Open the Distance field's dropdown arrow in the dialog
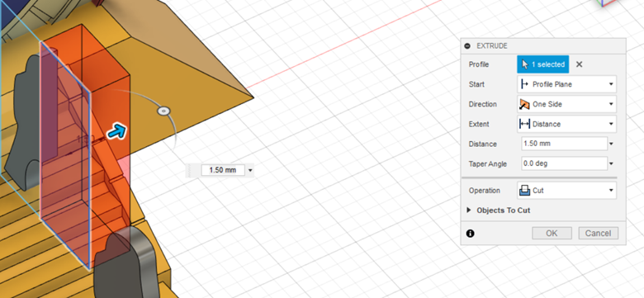The image size is (644, 298). click(612, 144)
